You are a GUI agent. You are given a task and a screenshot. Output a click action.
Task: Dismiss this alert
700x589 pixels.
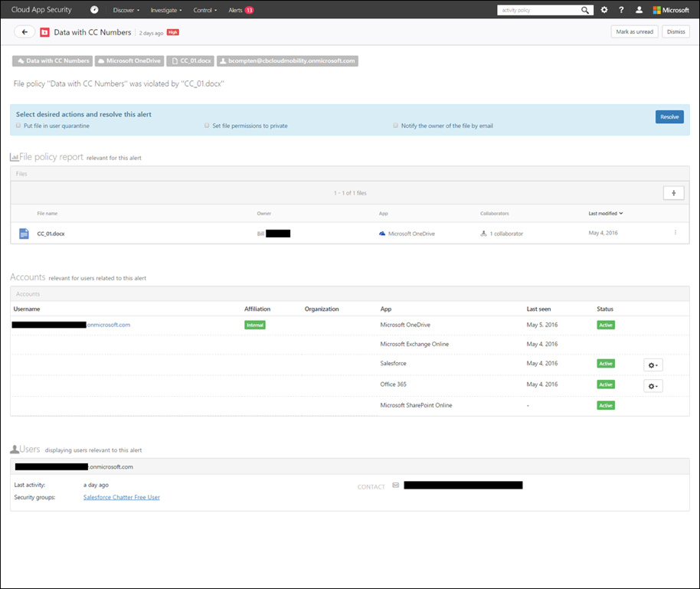click(x=676, y=31)
